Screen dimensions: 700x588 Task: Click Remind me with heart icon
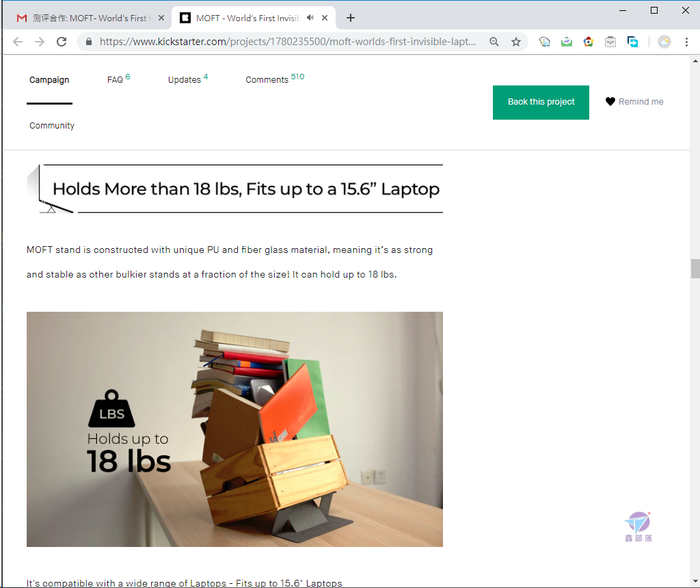(x=634, y=102)
